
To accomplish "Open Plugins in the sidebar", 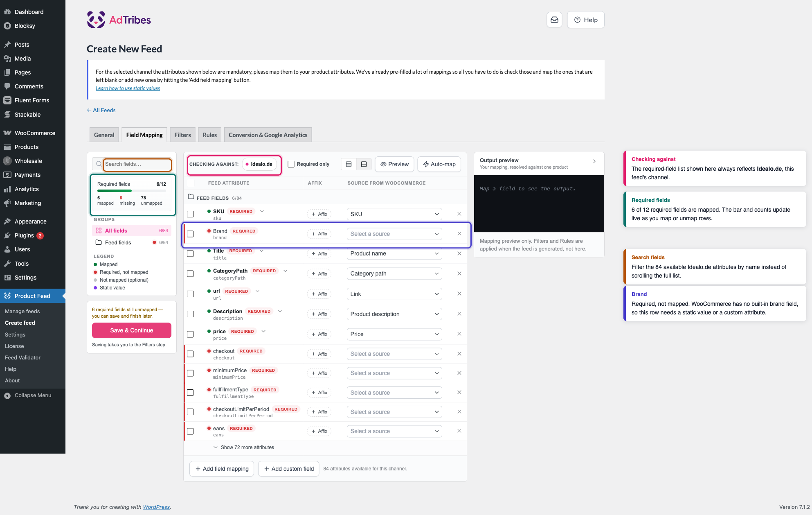I will click(33, 235).
